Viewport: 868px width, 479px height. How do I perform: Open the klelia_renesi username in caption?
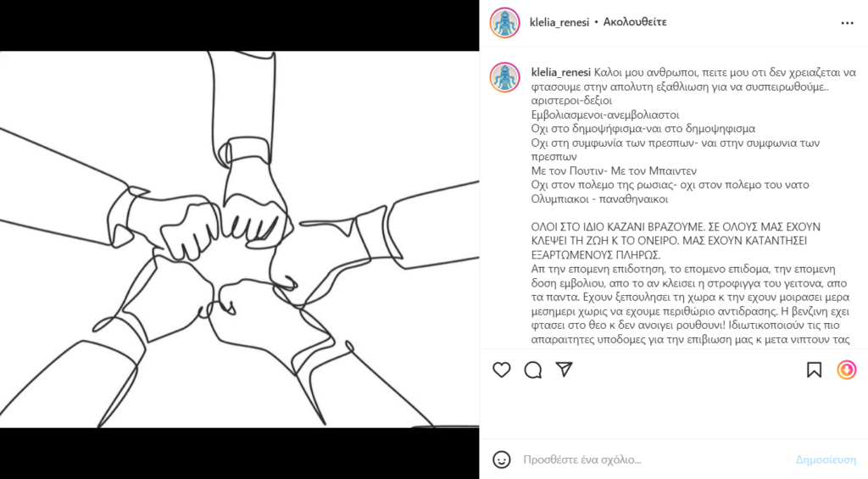tap(561, 72)
